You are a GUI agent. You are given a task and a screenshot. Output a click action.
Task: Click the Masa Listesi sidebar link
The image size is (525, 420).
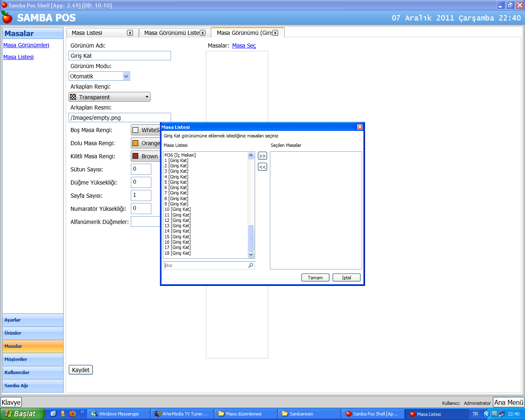coord(18,57)
